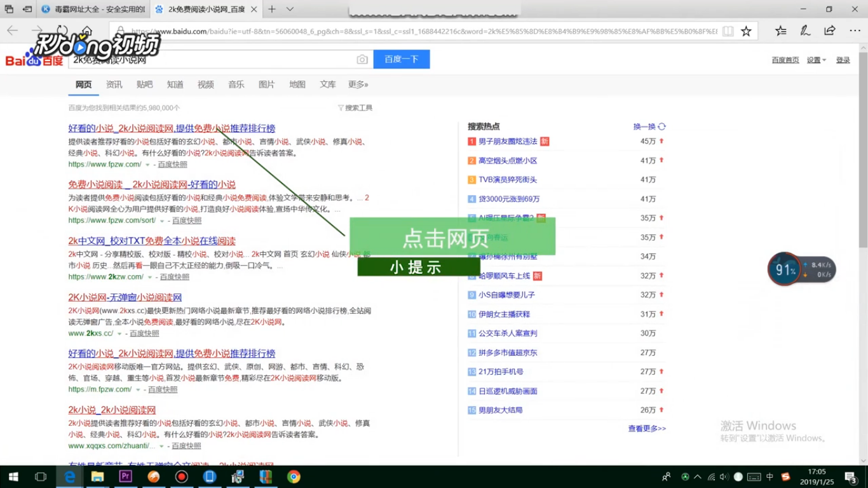This screenshot has width=868, height=488.
Task: Select the 地图 search tab
Action: tap(297, 85)
